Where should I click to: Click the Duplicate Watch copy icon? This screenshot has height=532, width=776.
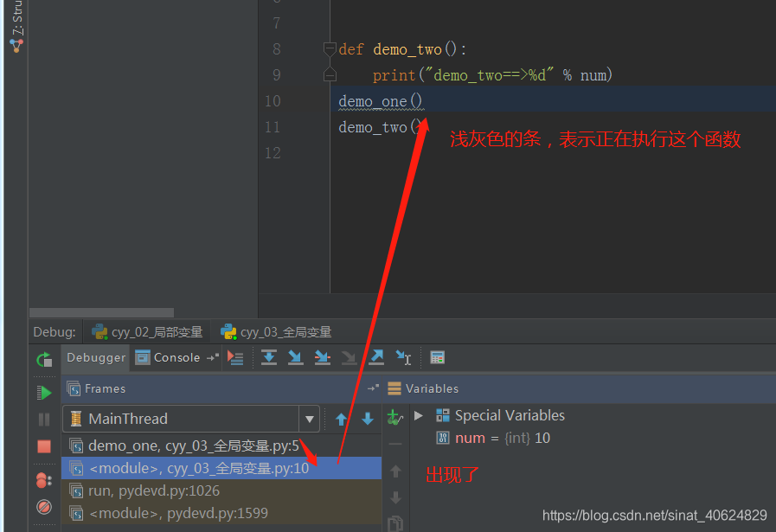[x=395, y=523]
